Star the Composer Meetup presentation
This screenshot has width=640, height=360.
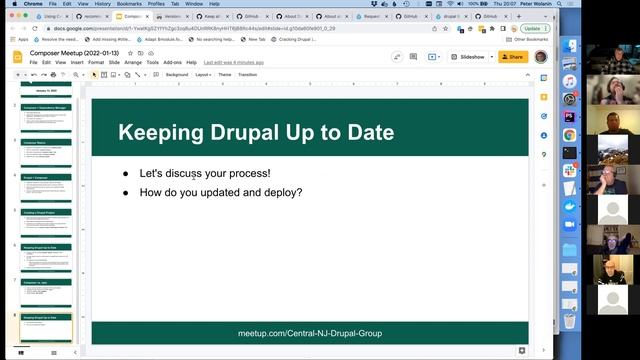pyautogui.click(x=130, y=53)
